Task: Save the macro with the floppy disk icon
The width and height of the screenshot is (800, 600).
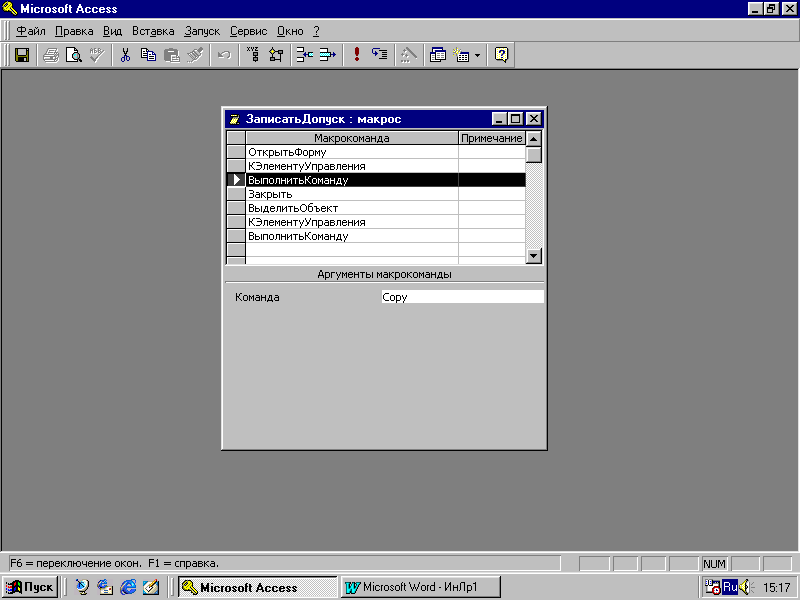Action: tap(22, 55)
